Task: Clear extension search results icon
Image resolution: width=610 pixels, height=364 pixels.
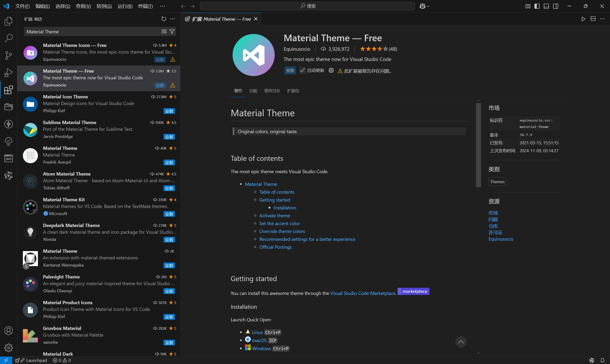Action: (164, 32)
